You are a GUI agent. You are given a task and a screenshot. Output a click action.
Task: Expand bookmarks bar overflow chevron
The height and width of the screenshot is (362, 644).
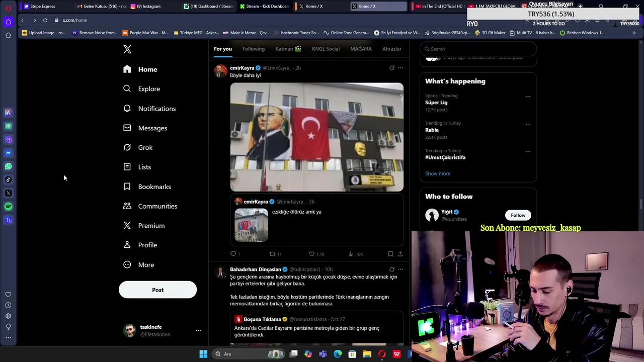coord(634,33)
